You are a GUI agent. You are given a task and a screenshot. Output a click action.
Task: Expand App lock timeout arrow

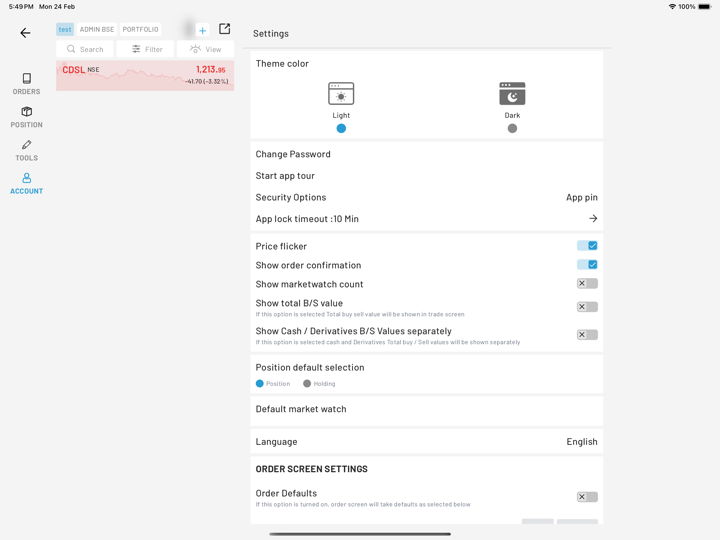point(592,219)
